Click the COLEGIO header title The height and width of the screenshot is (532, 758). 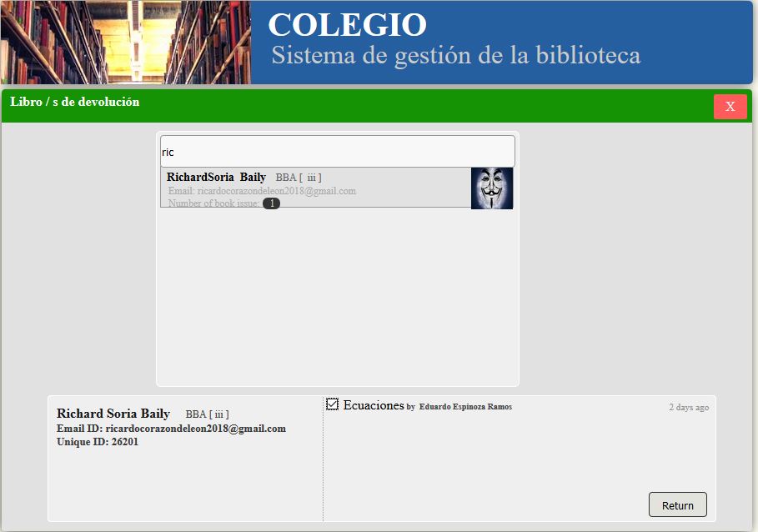(x=347, y=24)
